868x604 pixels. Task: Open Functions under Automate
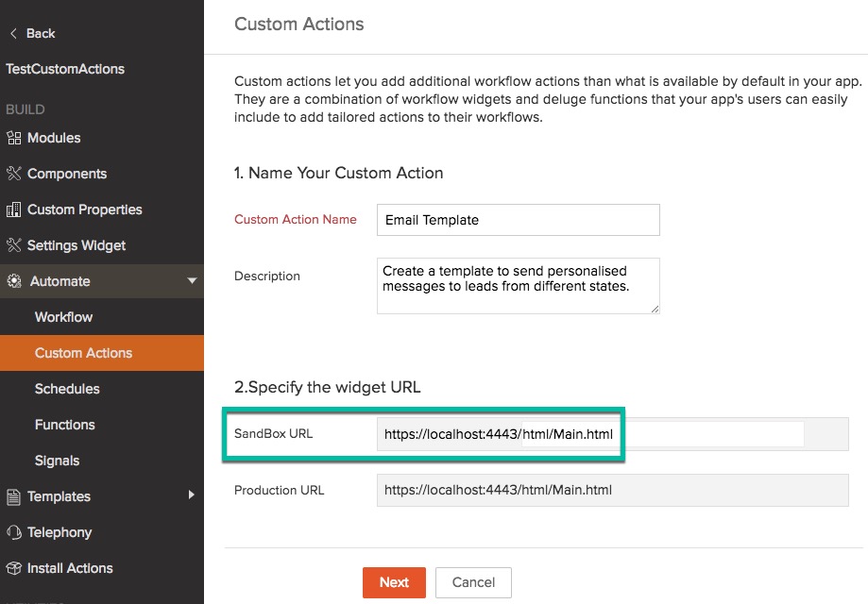click(x=65, y=425)
